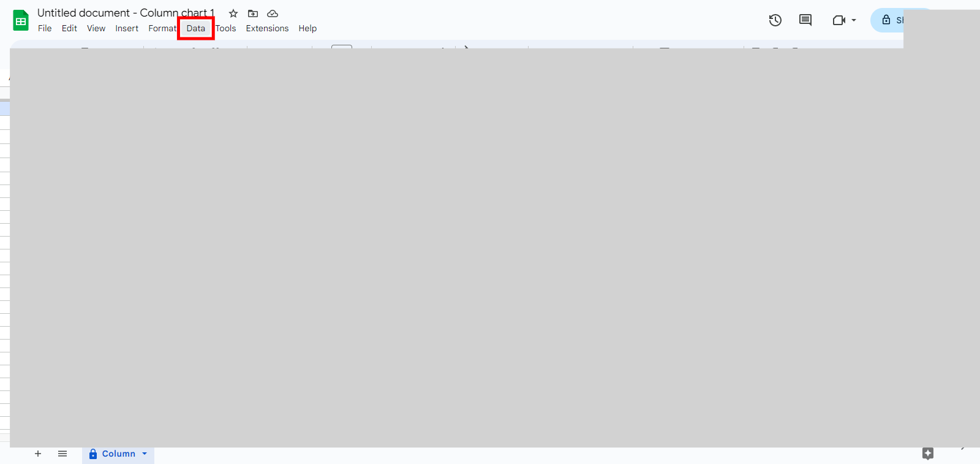980x464 pixels.
Task: Open the Column sheet tab menu arrow
Action: tap(145, 454)
